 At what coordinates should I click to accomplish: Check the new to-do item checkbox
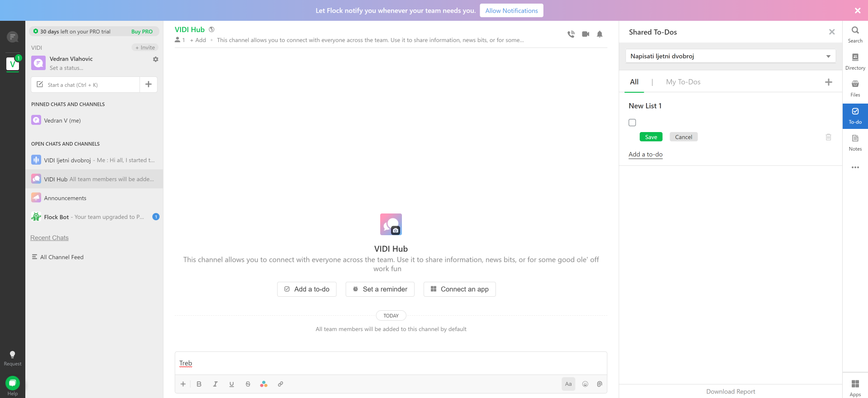(632, 123)
